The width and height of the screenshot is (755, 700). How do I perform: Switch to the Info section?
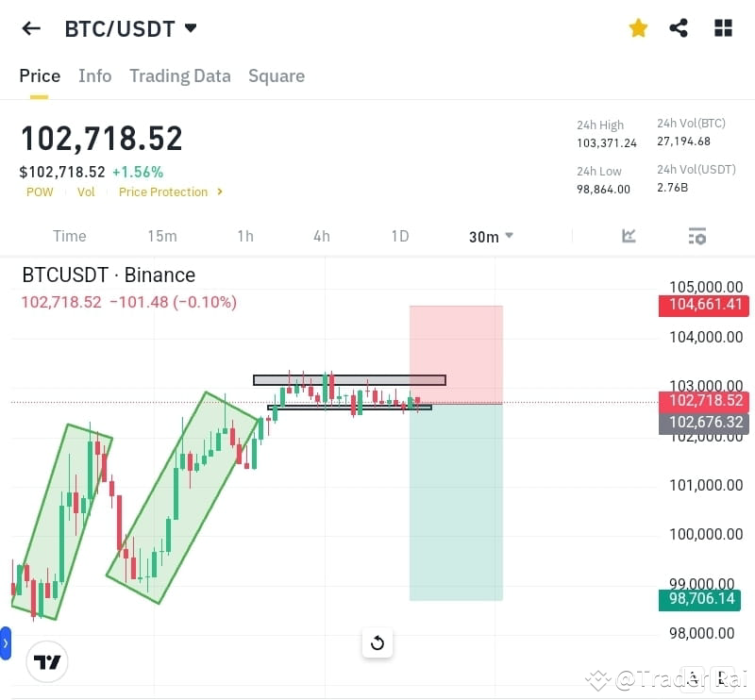pyautogui.click(x=94, y=75)
